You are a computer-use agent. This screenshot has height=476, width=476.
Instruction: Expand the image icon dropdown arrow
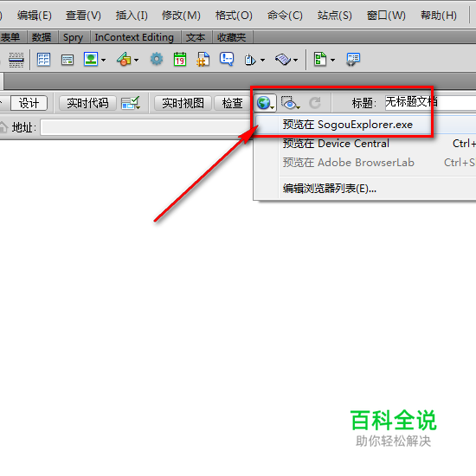point(104,60)
